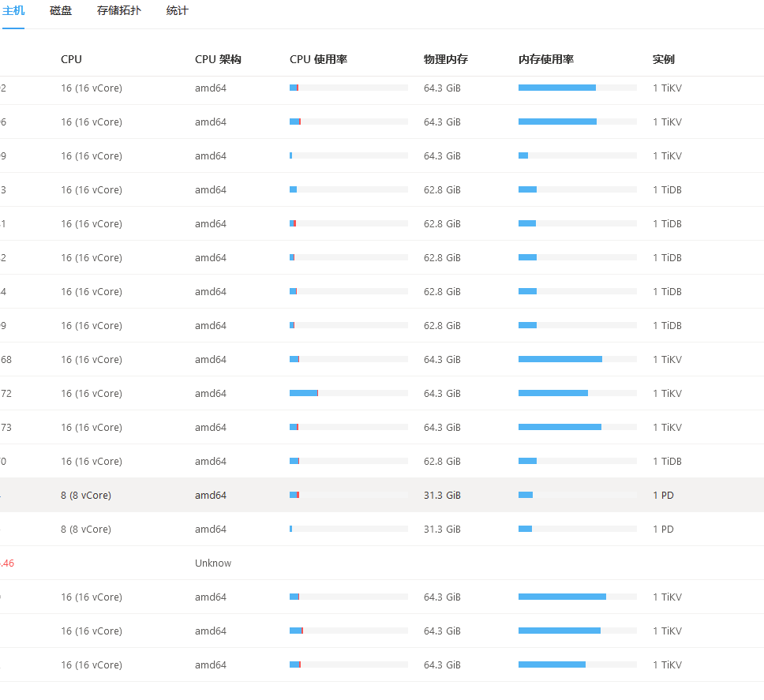This screenshot has width=764, height=700.
Task: Click CPU usage bar for host ending 72
Action: tap(349, 393)
